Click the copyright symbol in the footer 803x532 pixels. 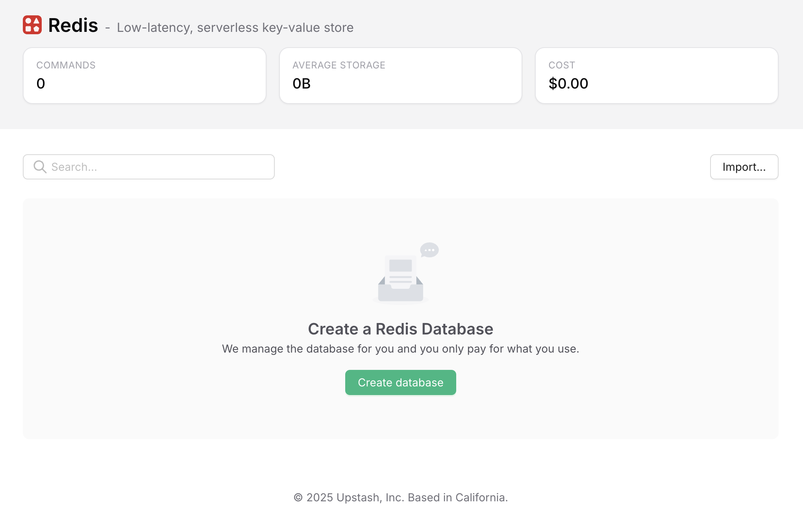(298, 498)
